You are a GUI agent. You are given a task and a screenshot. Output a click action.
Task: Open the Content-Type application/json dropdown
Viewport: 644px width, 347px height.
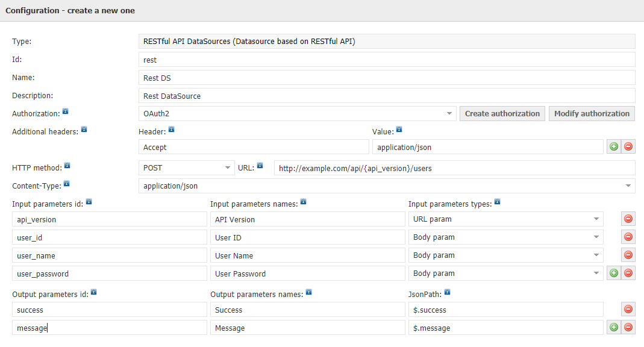coord(387,186)
